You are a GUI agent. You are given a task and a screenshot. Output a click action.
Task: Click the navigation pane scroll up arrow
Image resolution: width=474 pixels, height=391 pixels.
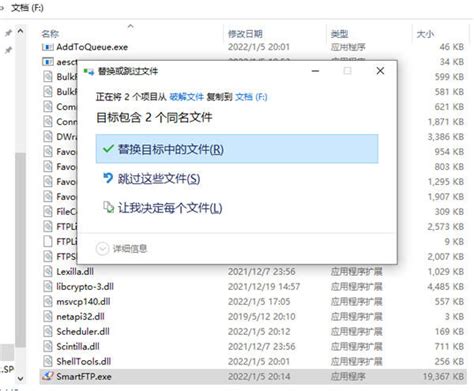pyautogui.click(x=20, y=31)
